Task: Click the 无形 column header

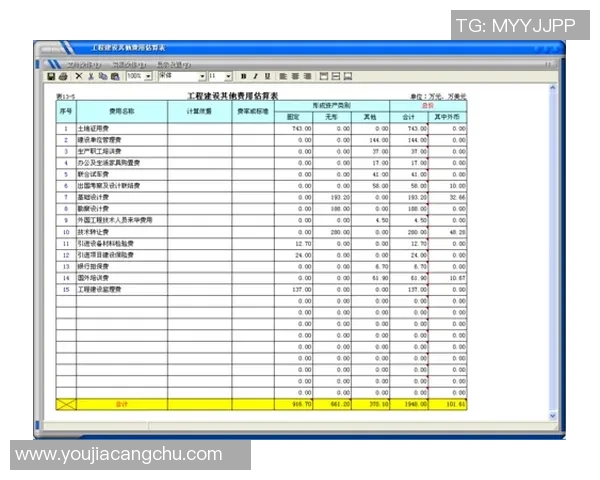Action: (332, 117)
